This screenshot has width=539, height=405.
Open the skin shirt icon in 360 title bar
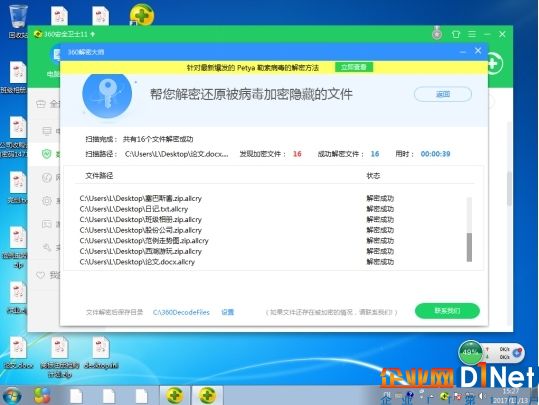456,34
